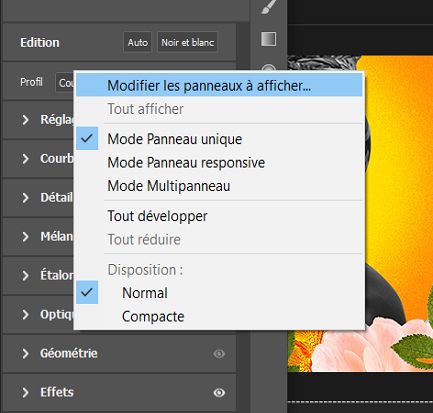The width and height of the screenshot is (433, 413).
Task: Toggle the Effets eye visibility icon
Action: pos(219,393)
